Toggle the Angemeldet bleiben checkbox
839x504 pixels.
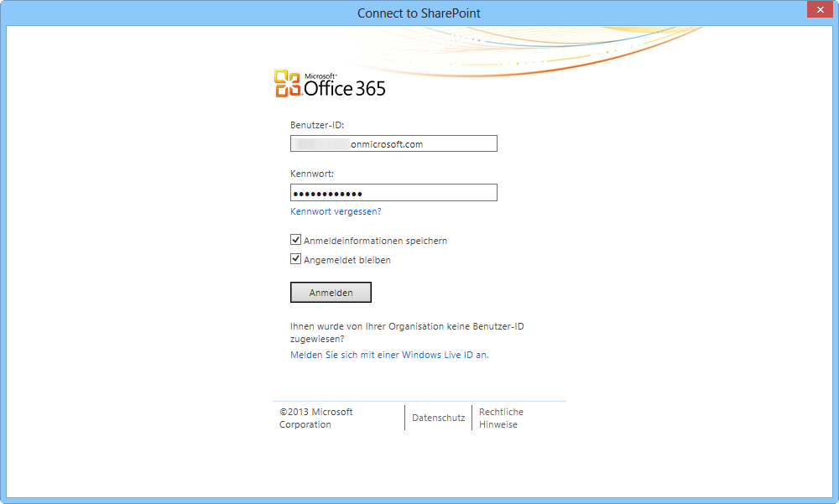click(295, 259)
